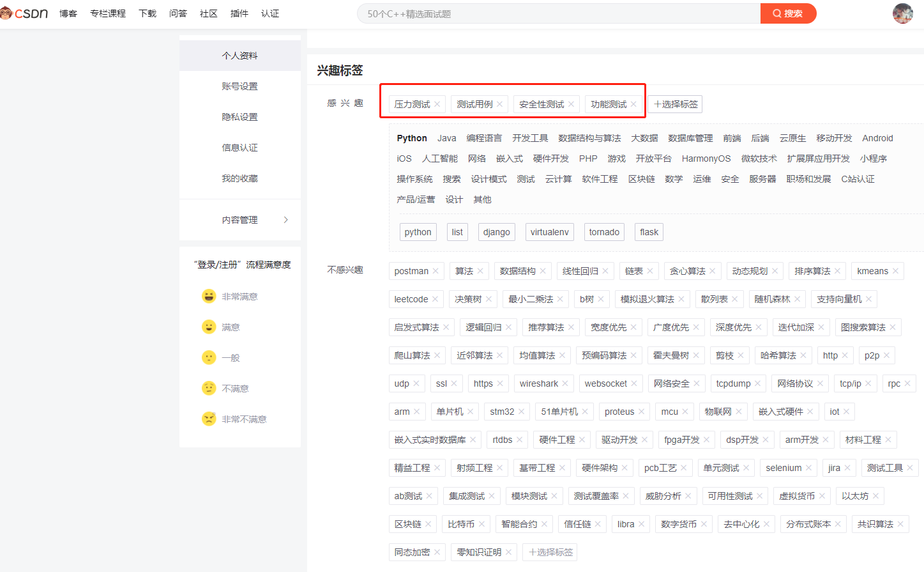Screen dimensions: 924x572
Task: Click the orange 搜索 button
Action: pyautogui.click(x=788, y=13)
